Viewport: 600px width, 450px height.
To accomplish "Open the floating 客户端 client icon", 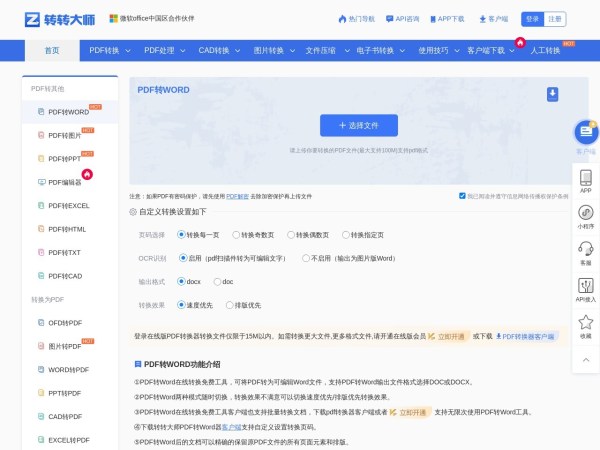I will pyautogui.click(x=585, y=133).
